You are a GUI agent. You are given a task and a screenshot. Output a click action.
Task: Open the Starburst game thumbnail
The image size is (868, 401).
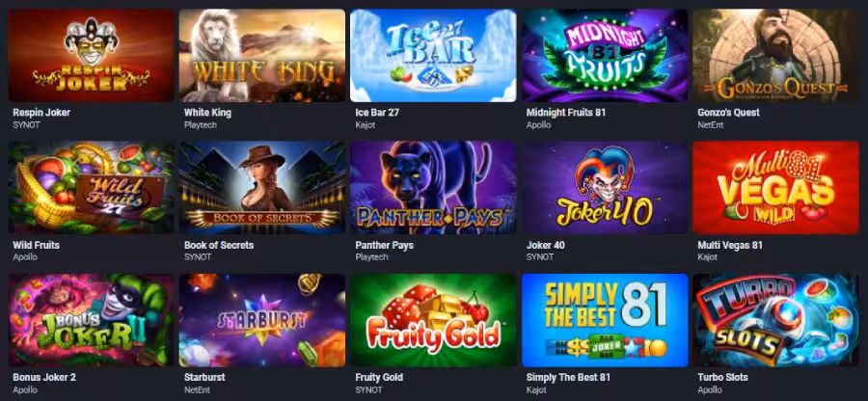coord(261,320)
